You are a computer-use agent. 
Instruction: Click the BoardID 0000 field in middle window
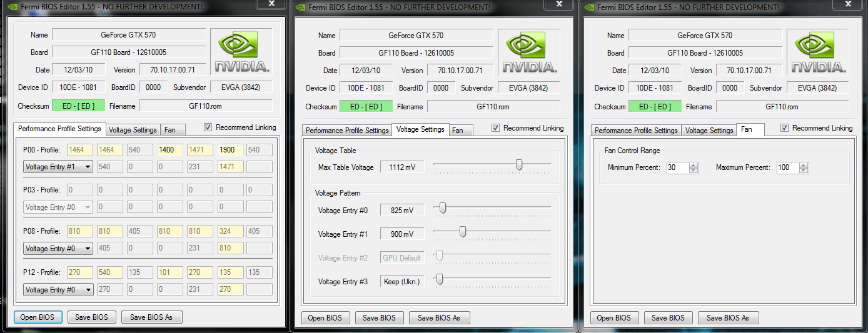click(442, 88)
